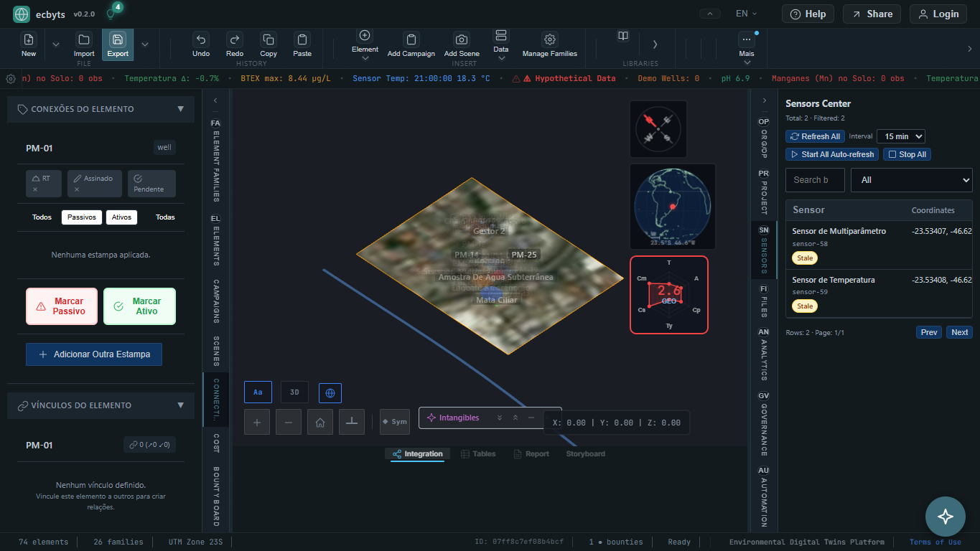Viewport: 980px width, 551px height.
Task: Click the compass orientation widget
Action: (x=658, y=129)
